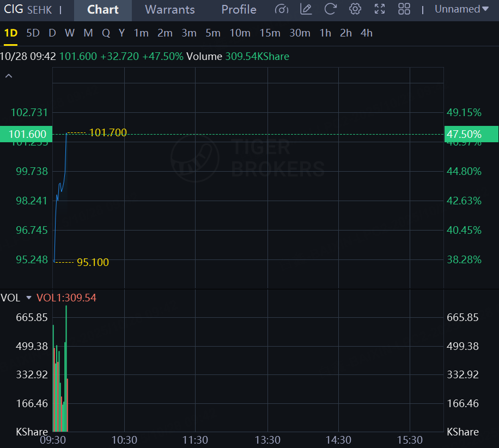This screenshot has height=448, width=499.
Task: Click the refresh chart icon
Action: (330, 9)
